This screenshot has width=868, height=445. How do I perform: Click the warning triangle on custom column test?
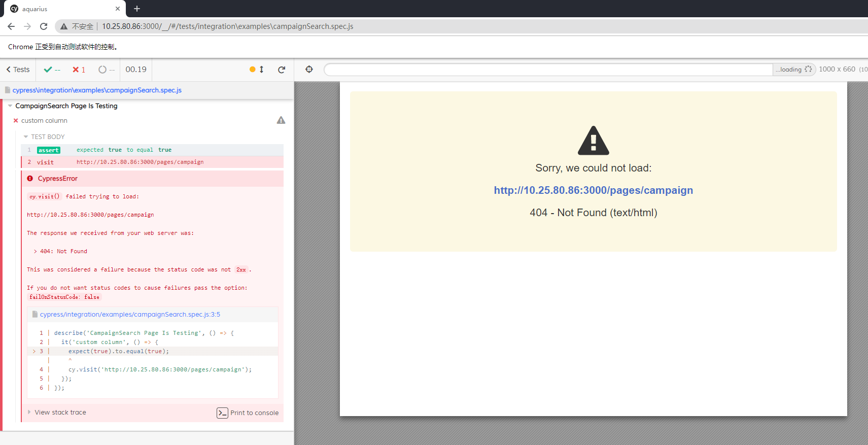tap(281, 120)
